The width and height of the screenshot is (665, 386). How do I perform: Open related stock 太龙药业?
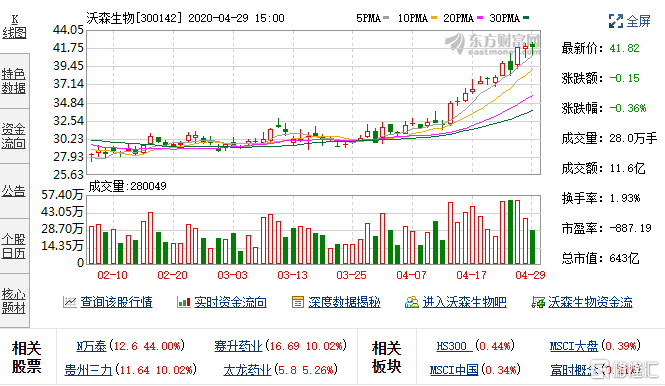coord(247,370)
